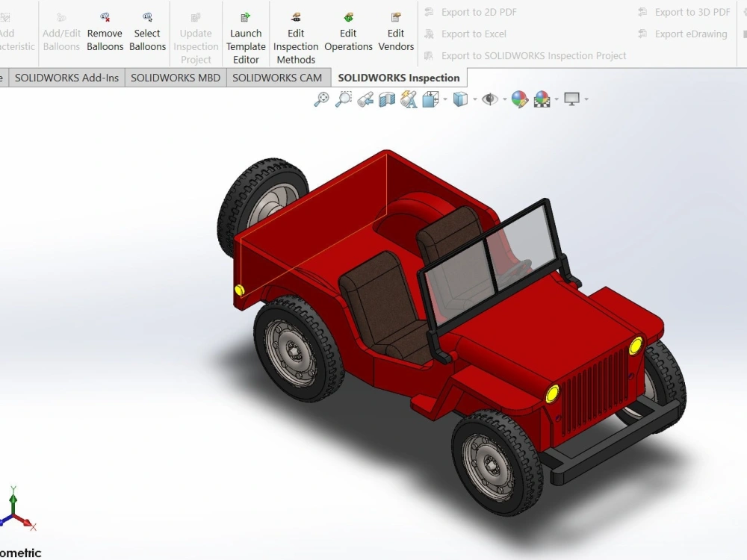Click the Select Balloons button
The image size is (747, 560).
pyautogui.click(x=147, y=33)
